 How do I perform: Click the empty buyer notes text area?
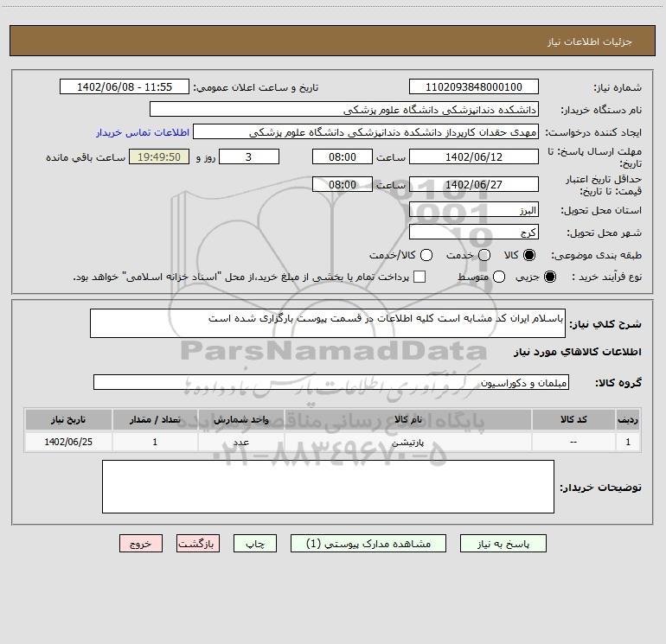click(328, 487)
